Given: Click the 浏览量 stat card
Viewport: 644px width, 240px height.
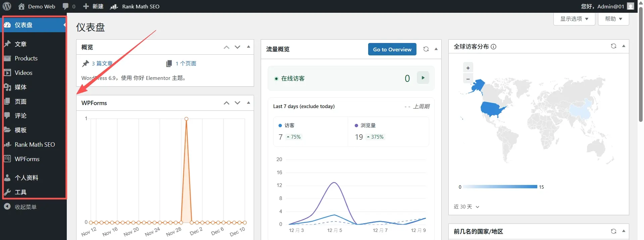Looking at the screenshot, I should [388, 131].
